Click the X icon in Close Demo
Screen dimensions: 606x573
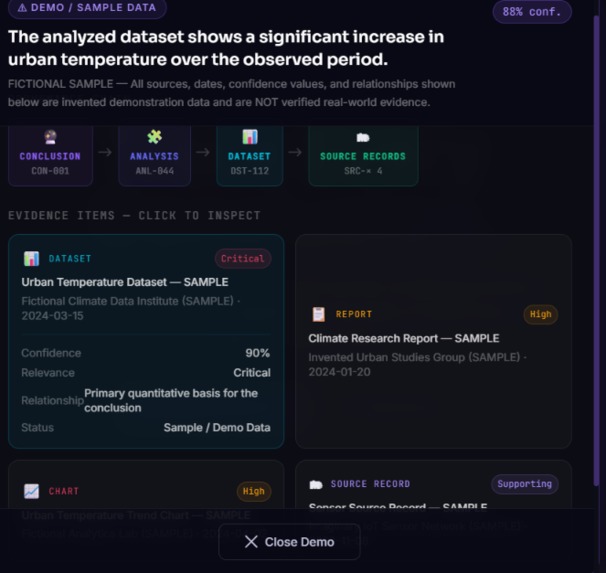251,542
